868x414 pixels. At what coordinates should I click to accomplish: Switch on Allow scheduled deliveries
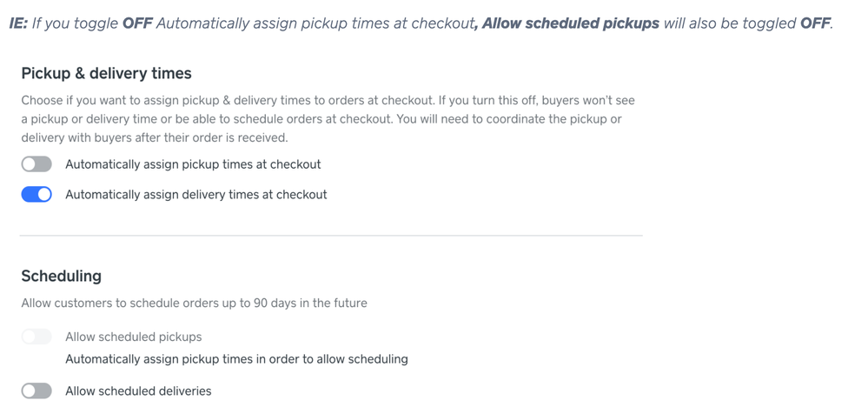tap(36, 391)
